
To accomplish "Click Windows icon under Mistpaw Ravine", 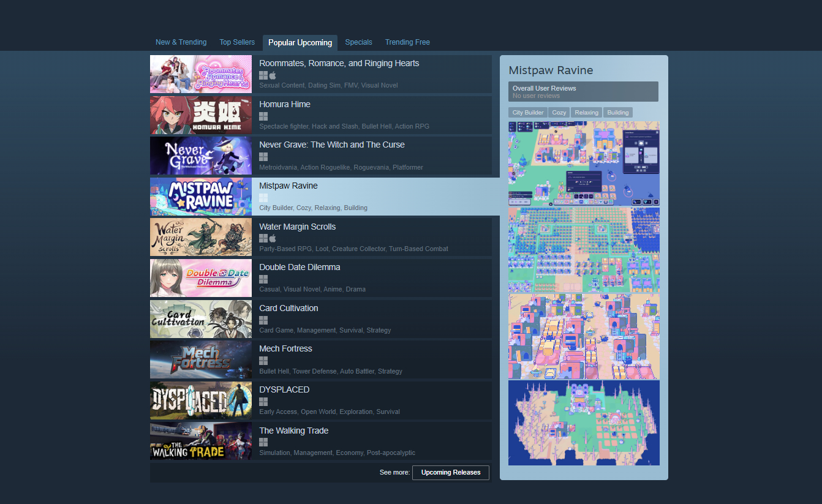I will [x=263, y=198].
